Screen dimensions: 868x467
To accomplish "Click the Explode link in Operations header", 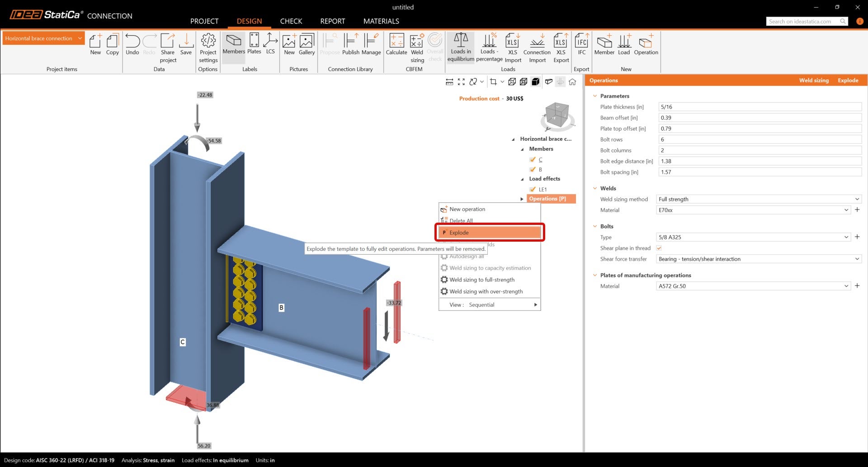I will pyautogui.click(x=848, y=81).
